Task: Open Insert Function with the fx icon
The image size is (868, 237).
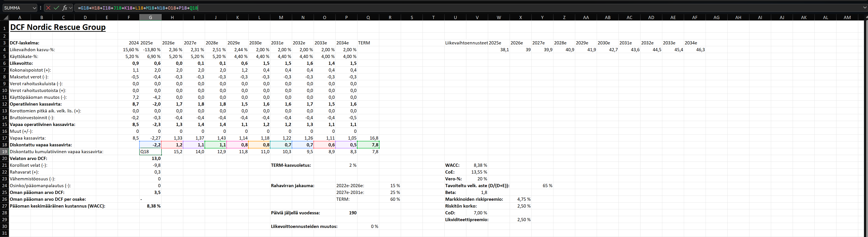Action: pyautogui.click(x=65, y=8)
